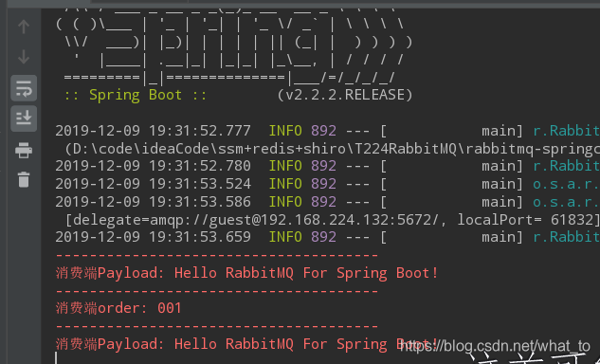
Task: Click the Print console output icon
Action: [24, 150]
